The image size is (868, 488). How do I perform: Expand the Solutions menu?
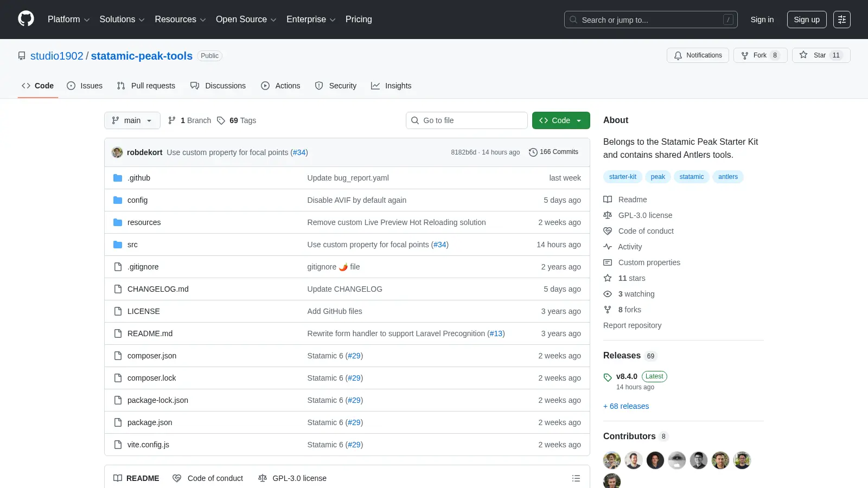pyautogui.click(x=122, y=20)
